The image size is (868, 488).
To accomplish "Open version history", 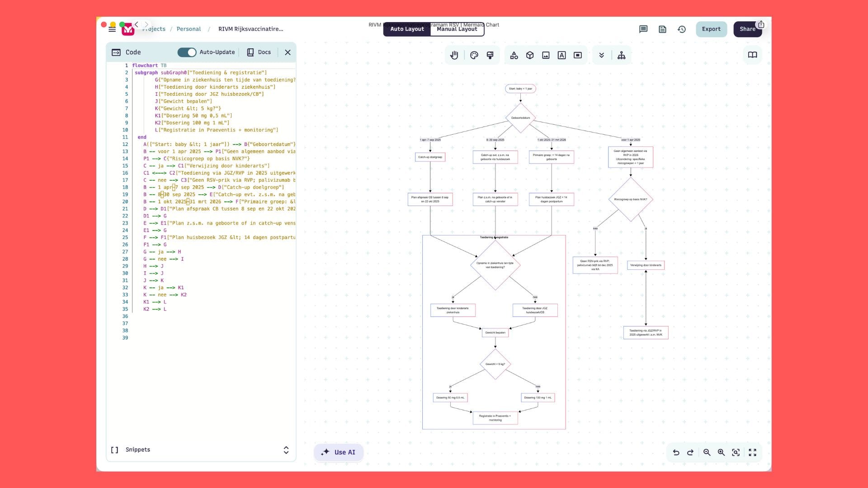I will [x=682, y=29].
